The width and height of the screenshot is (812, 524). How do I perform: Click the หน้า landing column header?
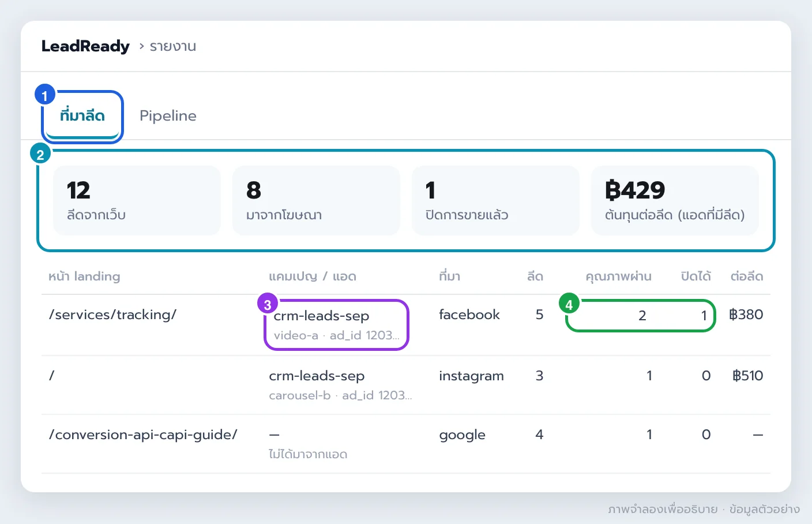click(84, 276)
